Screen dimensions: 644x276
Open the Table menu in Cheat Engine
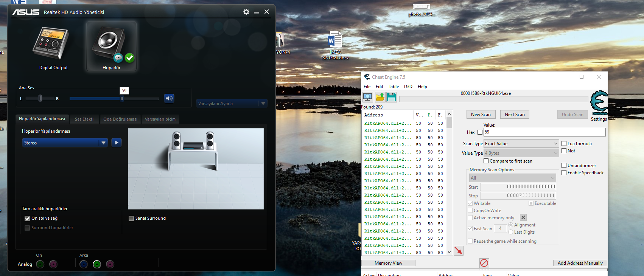tap(394, 87)
